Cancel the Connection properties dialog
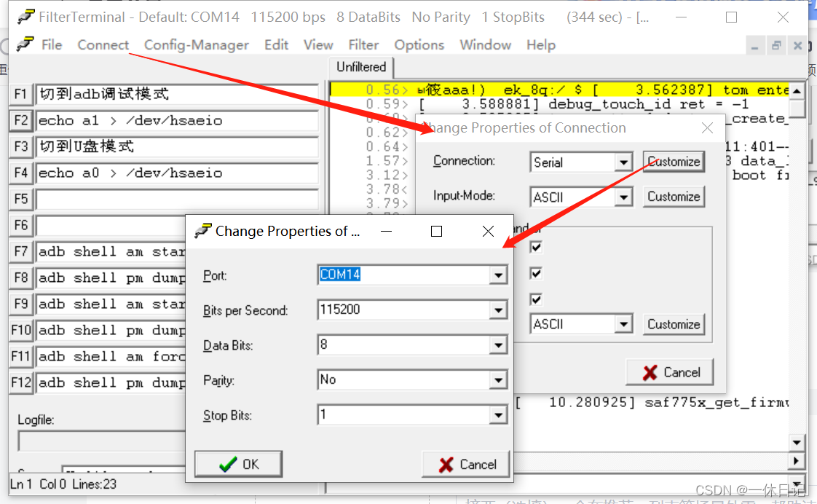The image size is (817, 504). pos(670,372)
